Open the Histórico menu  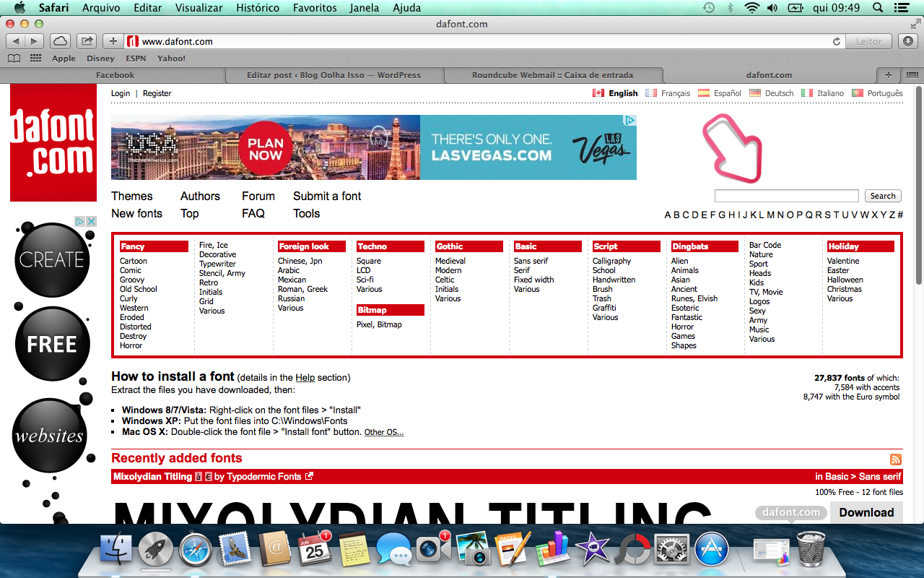pos(258,7)
